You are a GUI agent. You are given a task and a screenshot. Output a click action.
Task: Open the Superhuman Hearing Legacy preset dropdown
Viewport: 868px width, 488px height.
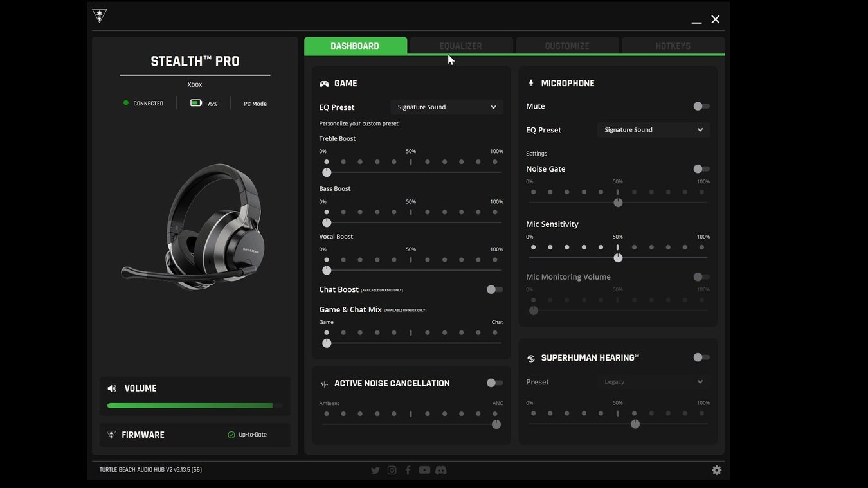coord(654,382)
